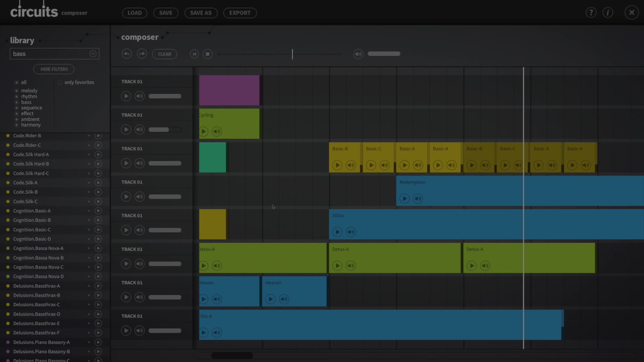Preview Code.Silk-A sample in library
Screen dimensions: 644x362
(x=98, y=183)
